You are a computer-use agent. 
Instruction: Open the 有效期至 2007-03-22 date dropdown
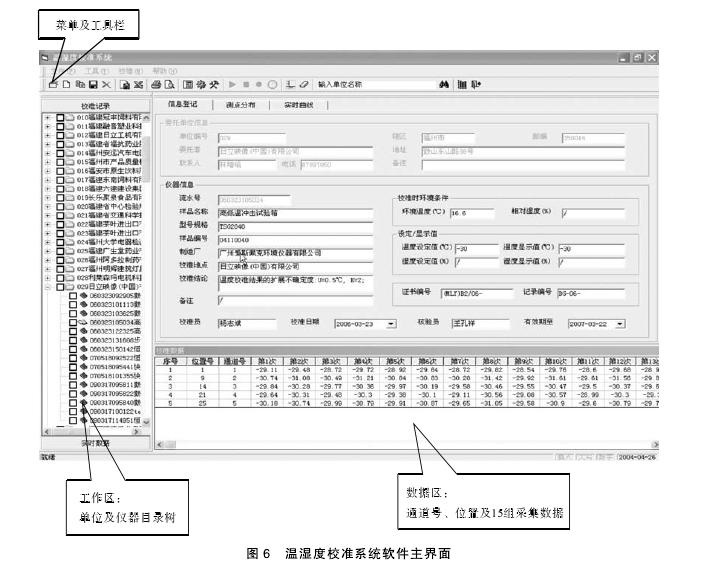[x=620, y=324]
